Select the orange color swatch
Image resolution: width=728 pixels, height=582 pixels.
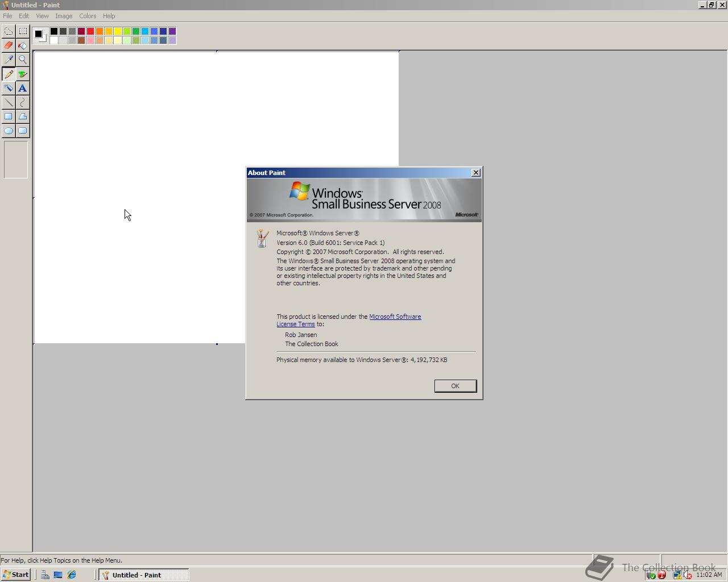[x=100, y=31]
